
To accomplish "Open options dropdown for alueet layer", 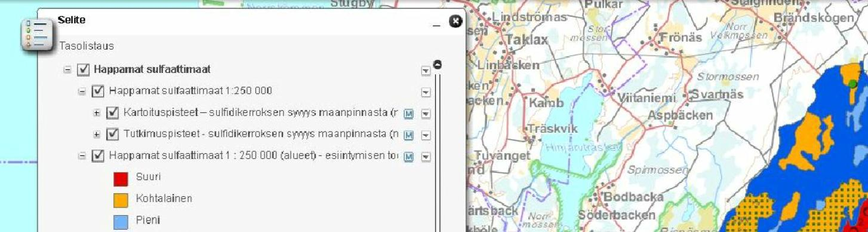I will (x=426, y=157).
